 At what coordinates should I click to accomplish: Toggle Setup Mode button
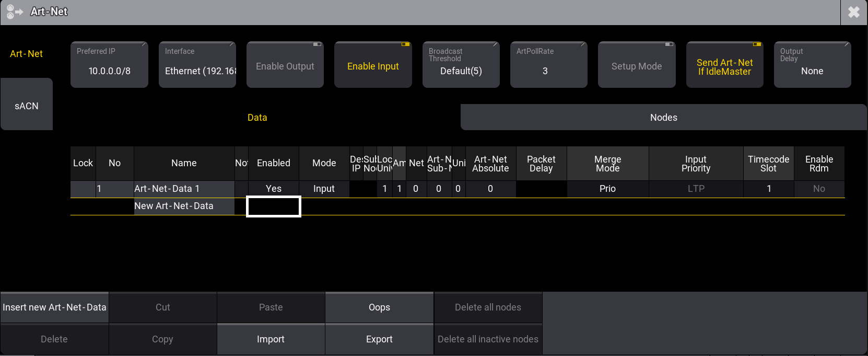(x=636, y=65)
